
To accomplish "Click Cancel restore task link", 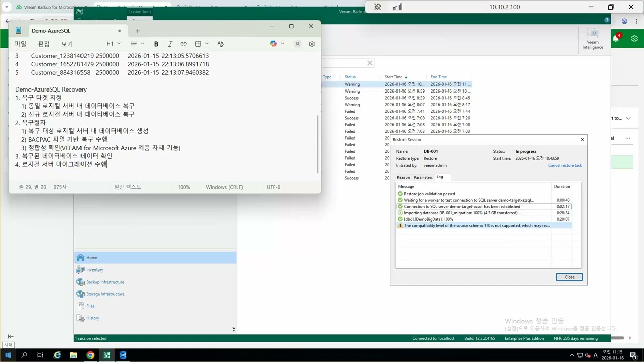I will click(x=565, y=165).
